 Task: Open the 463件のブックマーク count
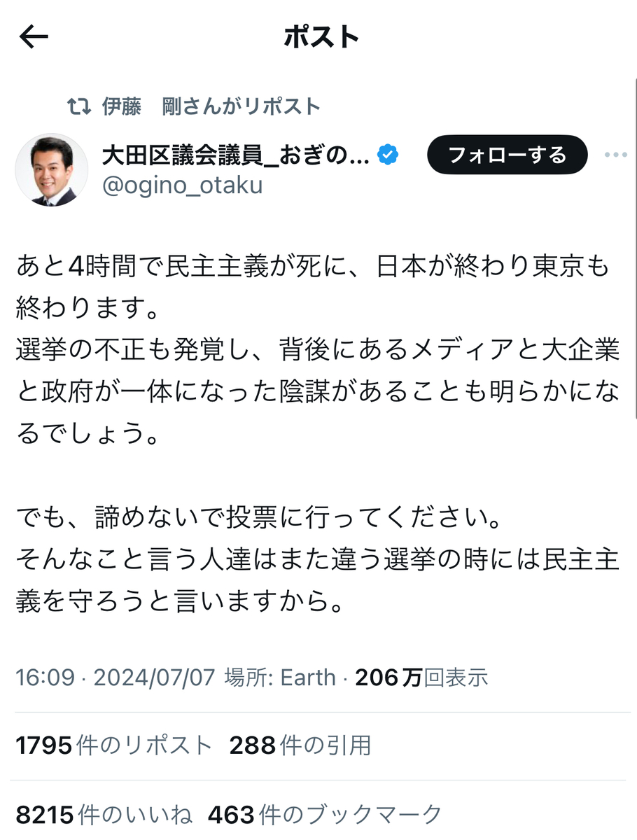click(x=325, y=814)
